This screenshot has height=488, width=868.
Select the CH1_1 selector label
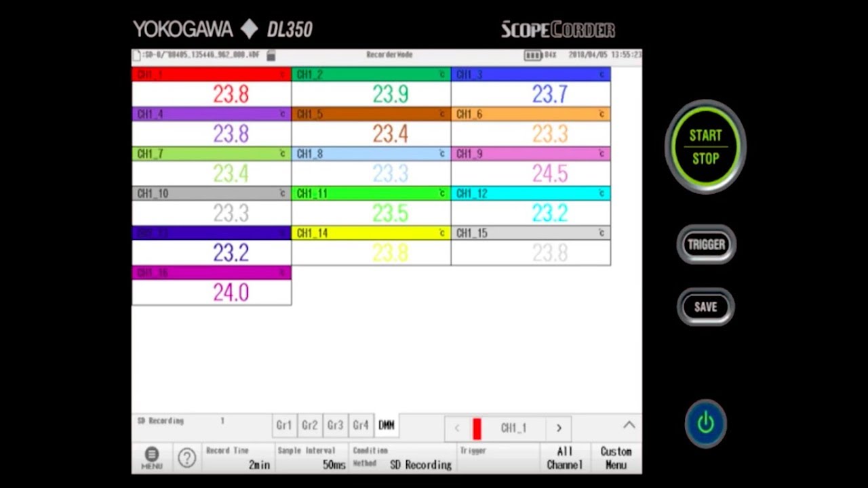tap(513, 428)
